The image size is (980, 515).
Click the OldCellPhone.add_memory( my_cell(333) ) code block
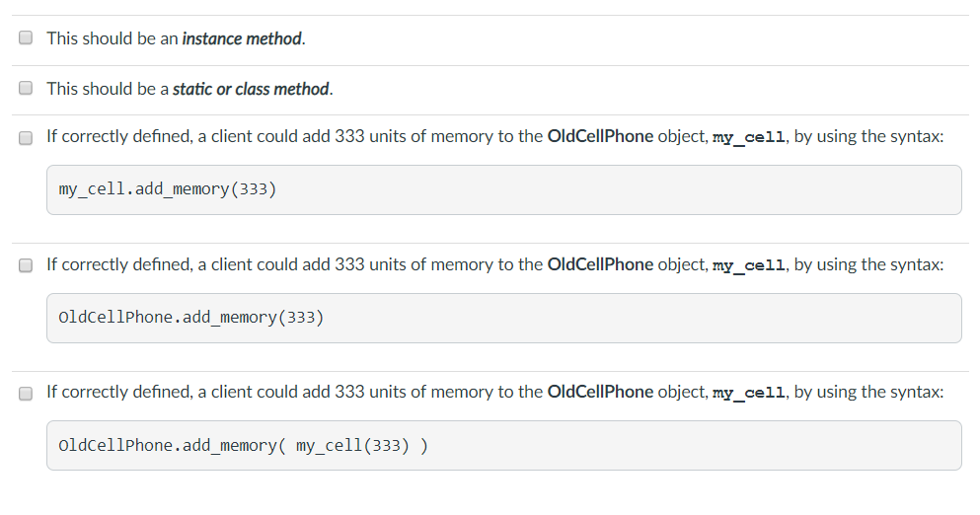click(503, 446)
